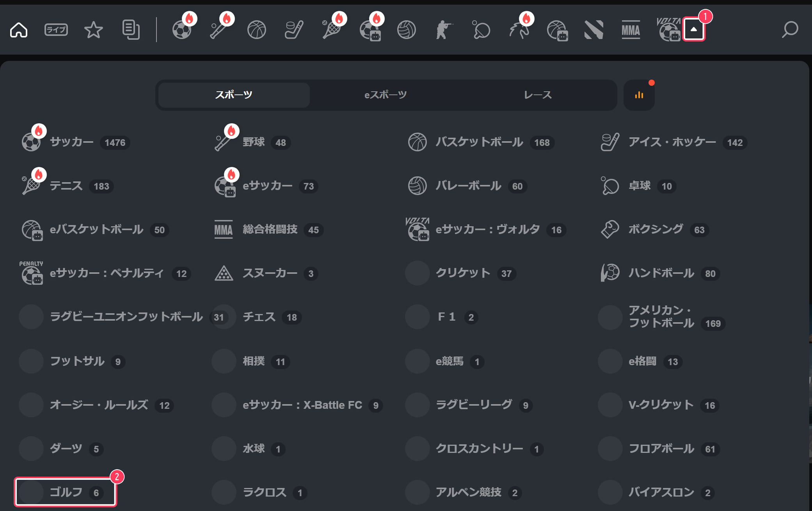
Task: Switch to the レース tab
Action: pyautogui.click(x=538, y=95)
